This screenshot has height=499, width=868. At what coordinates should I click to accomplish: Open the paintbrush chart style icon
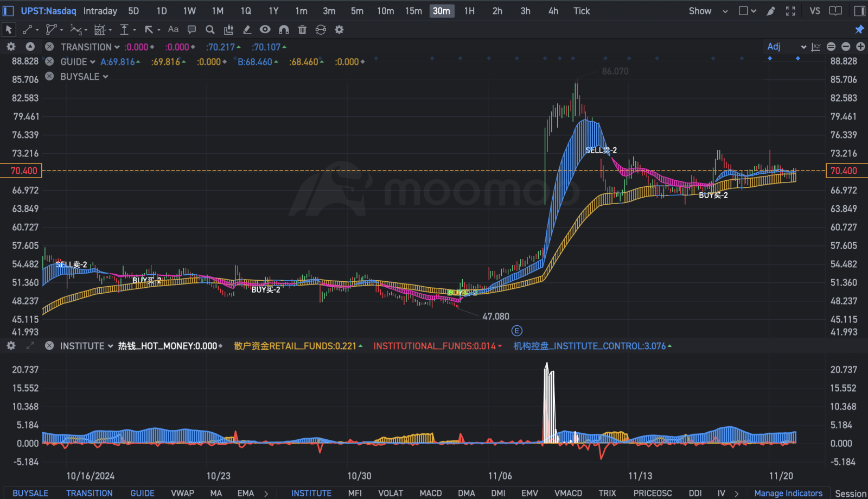[x=770, y=11]
